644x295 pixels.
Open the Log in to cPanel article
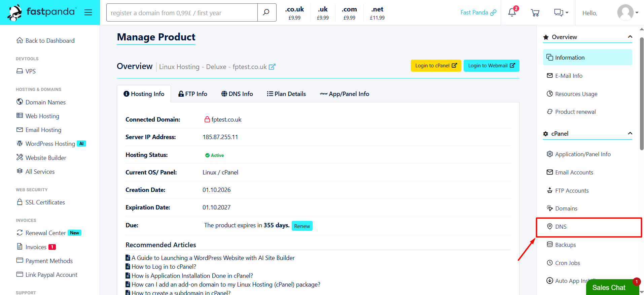coord(164,267)
